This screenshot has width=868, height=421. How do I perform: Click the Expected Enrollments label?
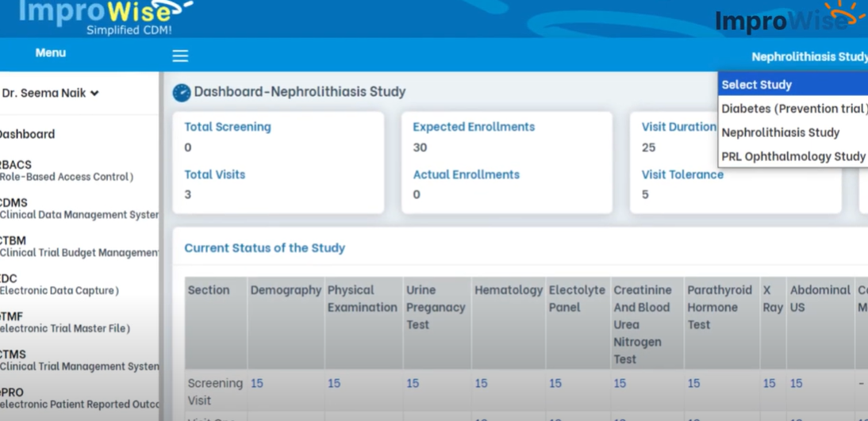474,127
